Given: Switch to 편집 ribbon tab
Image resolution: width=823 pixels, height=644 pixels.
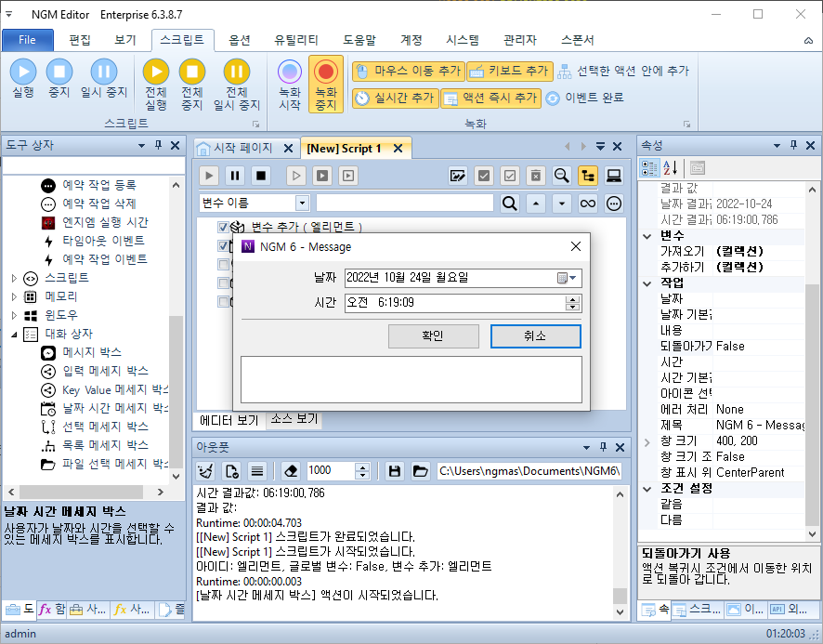Looking at the screenshot, I should coord(80,40).
